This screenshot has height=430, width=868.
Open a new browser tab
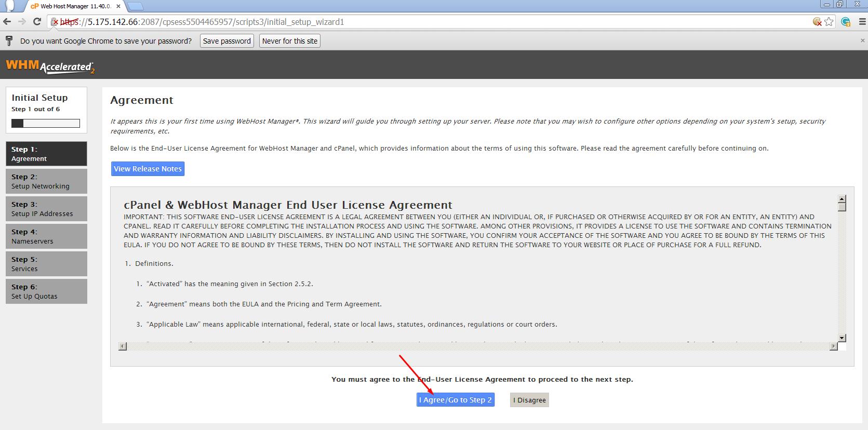136,6
